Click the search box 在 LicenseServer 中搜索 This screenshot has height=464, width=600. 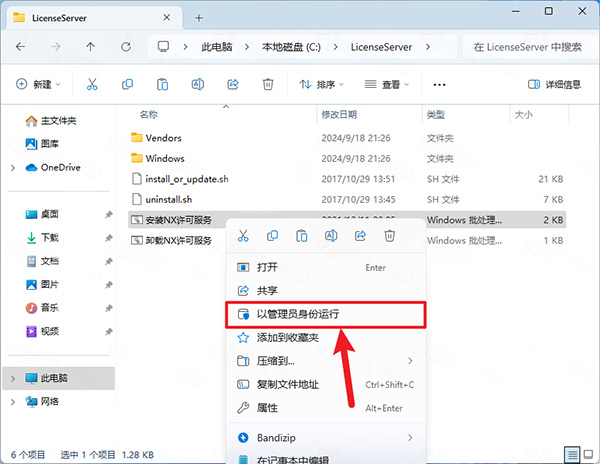(x=528, y=47)
